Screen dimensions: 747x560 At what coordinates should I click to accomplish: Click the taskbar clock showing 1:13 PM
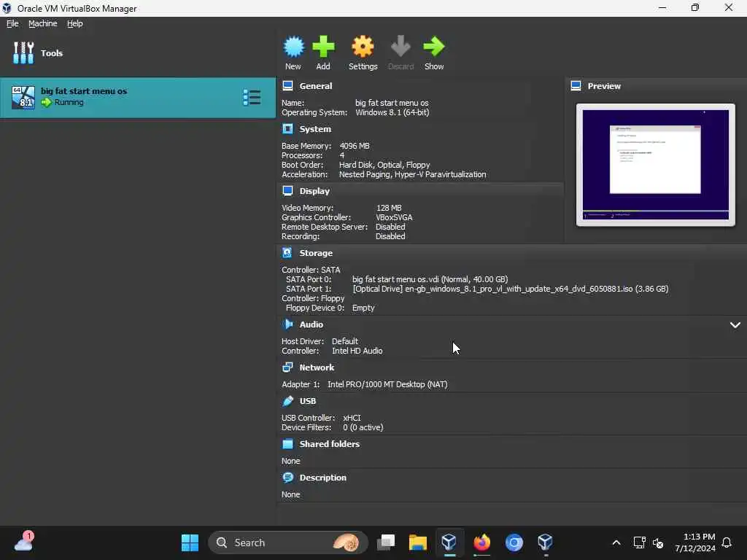pyautogui.click(x=695, y=542)
